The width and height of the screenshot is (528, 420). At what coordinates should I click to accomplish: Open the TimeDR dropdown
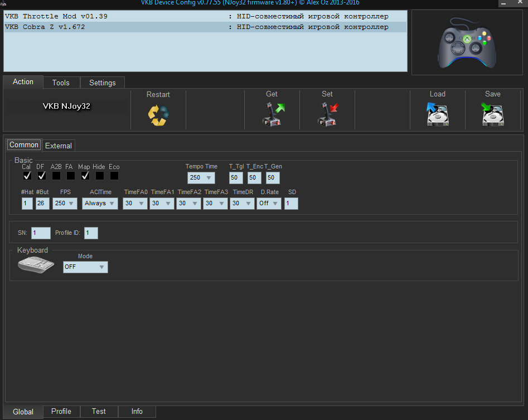(242, 204)
